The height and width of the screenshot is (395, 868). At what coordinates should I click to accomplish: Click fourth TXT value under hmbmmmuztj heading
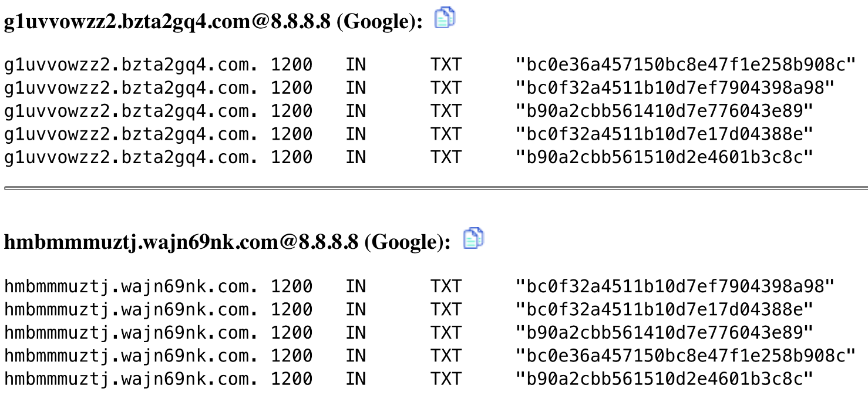(x=685, y=356)
